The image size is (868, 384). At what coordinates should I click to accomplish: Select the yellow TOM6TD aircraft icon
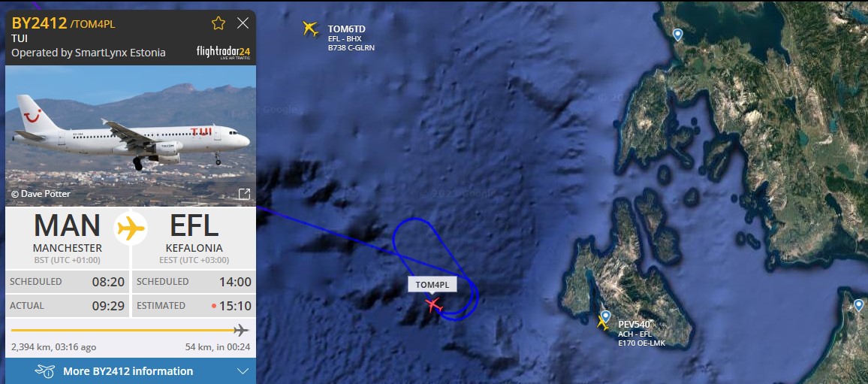pyautogui.click(x=311, y=29)
